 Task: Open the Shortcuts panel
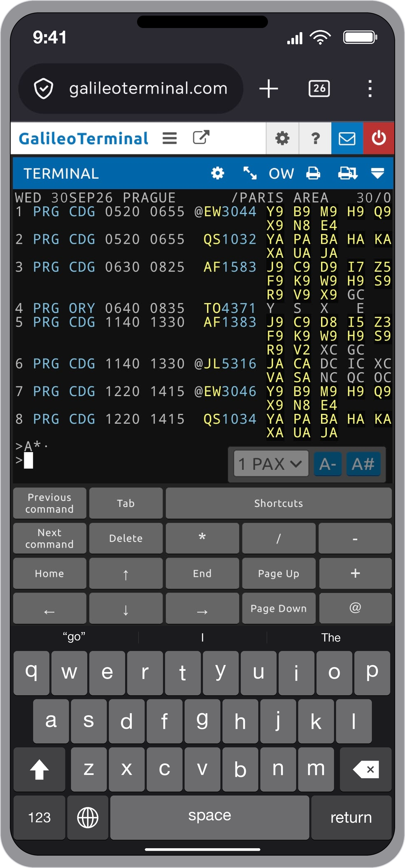point(279,503)
